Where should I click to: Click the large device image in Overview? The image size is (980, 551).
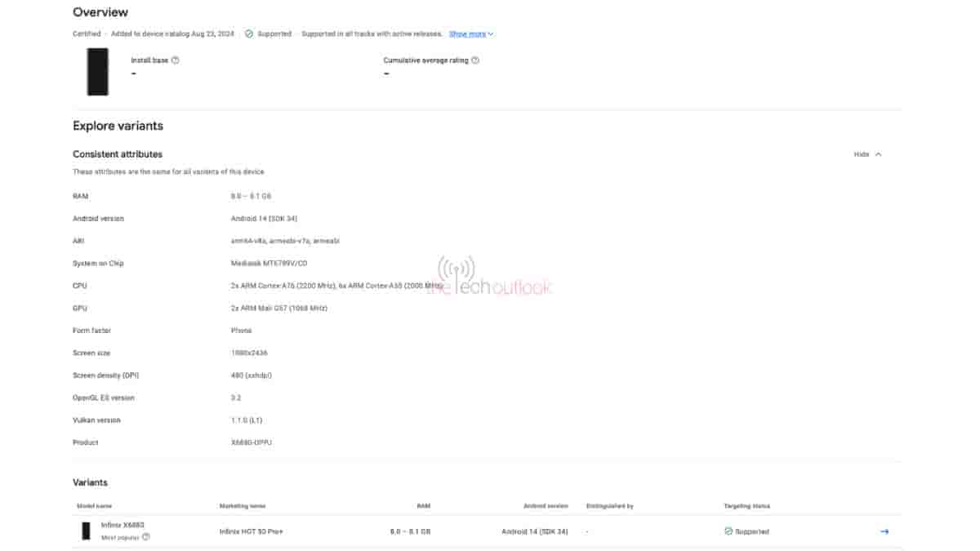coord(98,72)
